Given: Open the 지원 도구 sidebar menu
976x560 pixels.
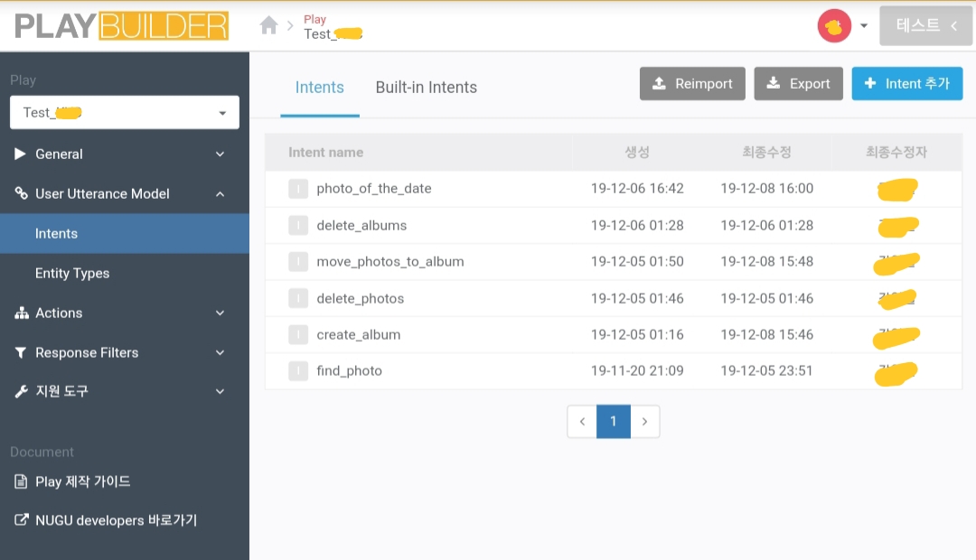Looking at the screenshot, I should pyautogui.click(x=125, y=391).
